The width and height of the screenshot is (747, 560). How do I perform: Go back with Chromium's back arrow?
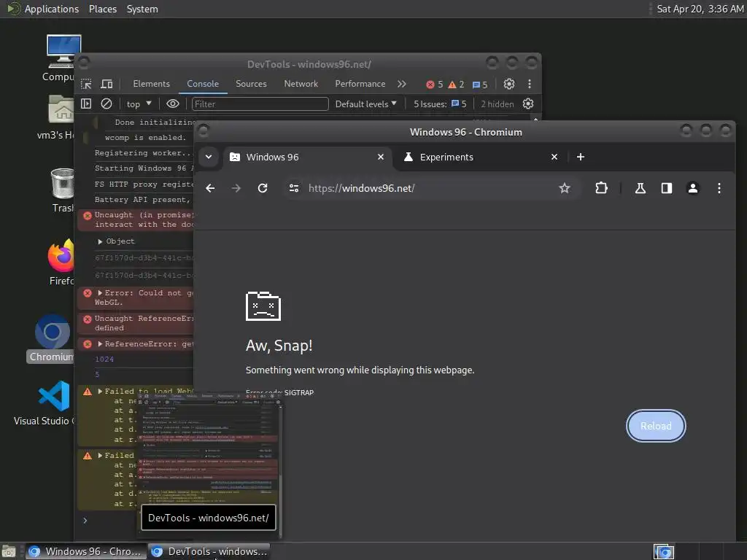click(210, 188)
